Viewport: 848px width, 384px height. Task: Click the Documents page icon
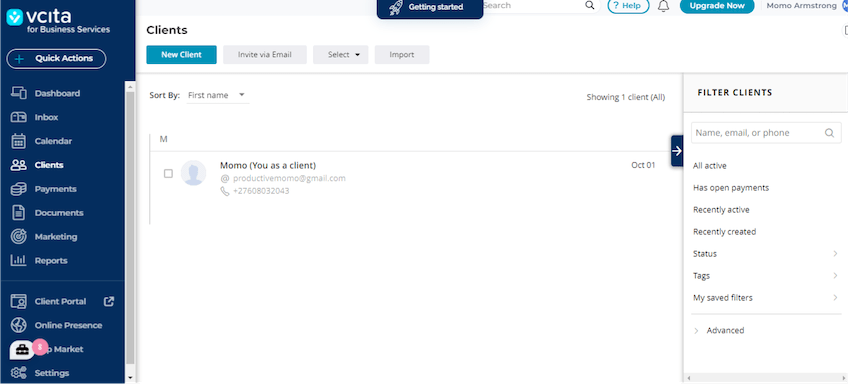(19, 213)
